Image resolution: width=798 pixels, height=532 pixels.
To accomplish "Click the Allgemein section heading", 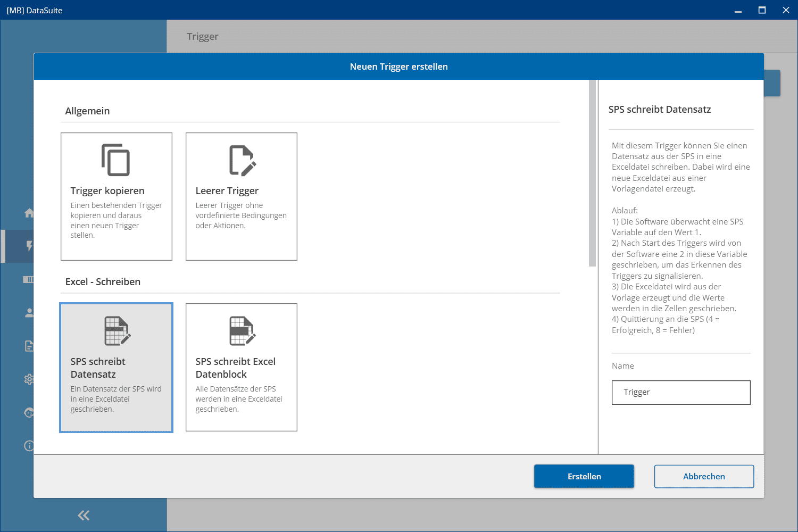I will click(87, 111).
